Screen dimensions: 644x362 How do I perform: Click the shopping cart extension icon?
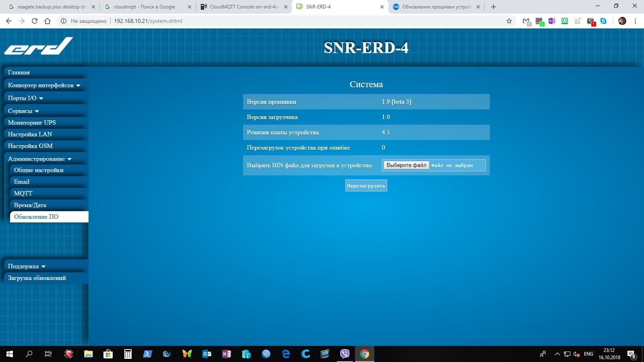[x=578, y=21]
